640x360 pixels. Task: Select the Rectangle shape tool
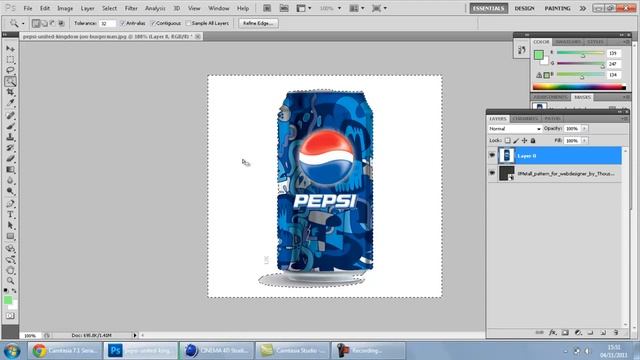click(x=10, y=236)
